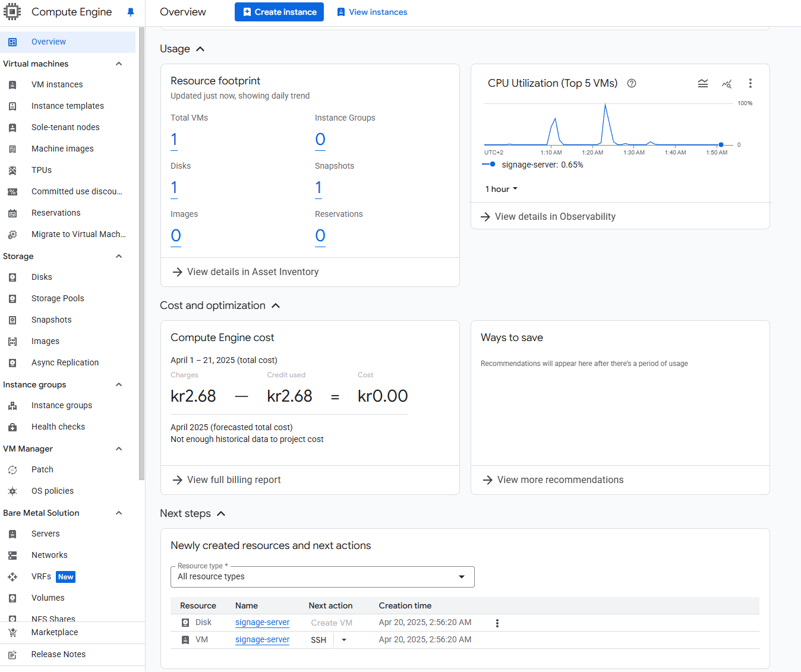Collapse the Virtual machines sidebar section
This screenshot has height=672, width=801.
tap(119, 64)
